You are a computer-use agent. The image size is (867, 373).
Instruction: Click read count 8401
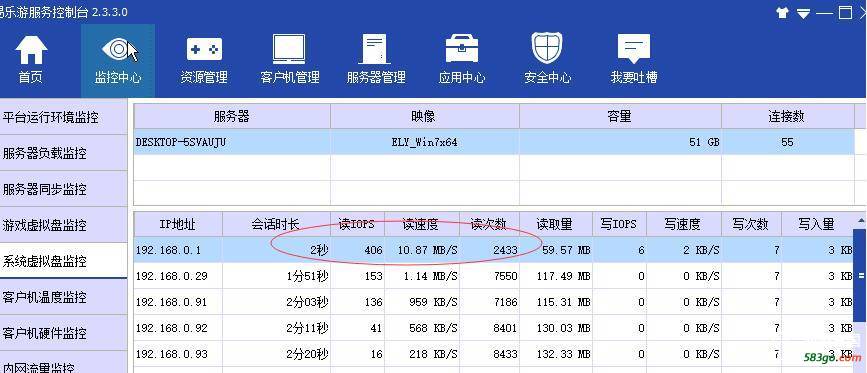click(505, 328)
